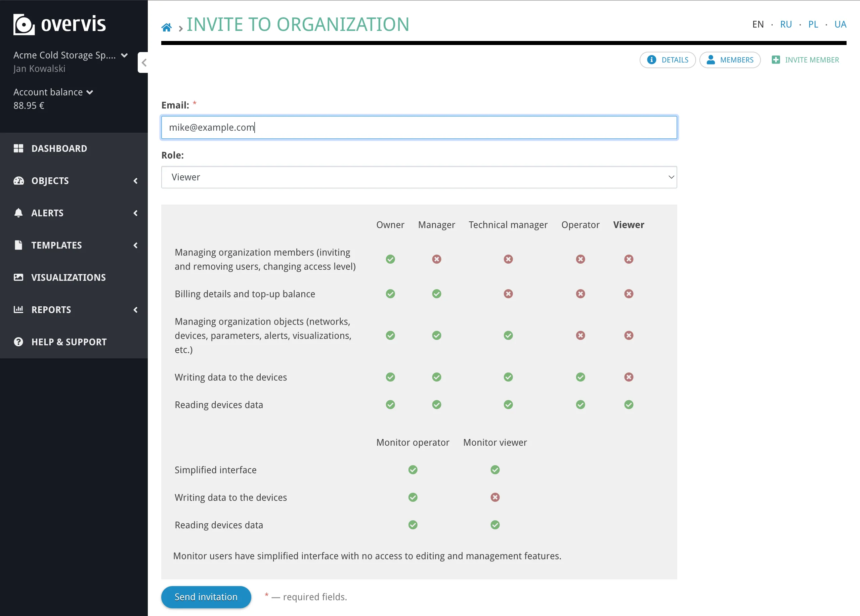Click Viewer cross for Writing data row
Image resolution: width=860 pixels, height=616 pixels.
[x=629, y=377]
